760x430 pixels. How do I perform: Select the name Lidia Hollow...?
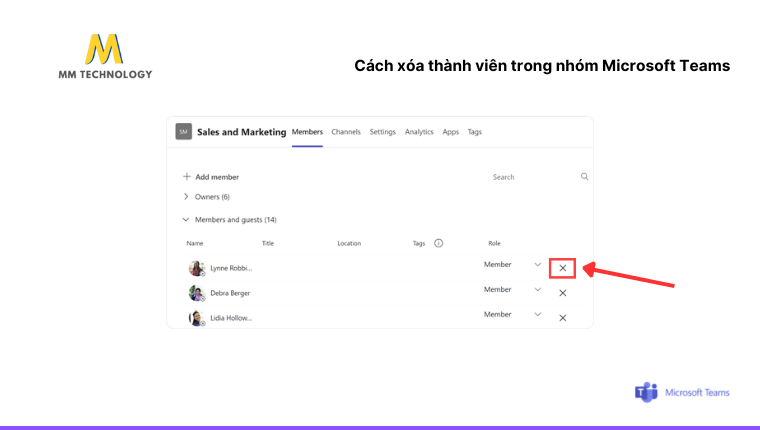(x=231, y=318)
